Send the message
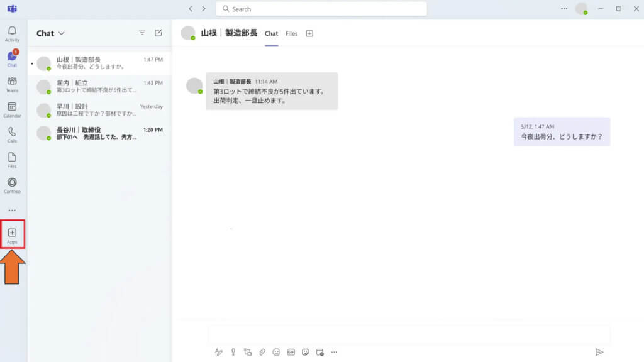 (598, 353)
